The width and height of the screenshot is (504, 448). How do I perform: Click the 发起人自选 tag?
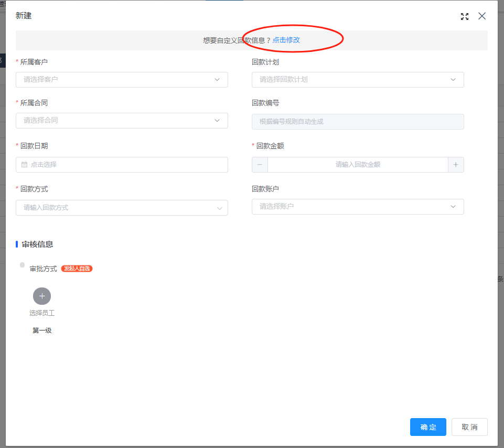click(77, 269)
